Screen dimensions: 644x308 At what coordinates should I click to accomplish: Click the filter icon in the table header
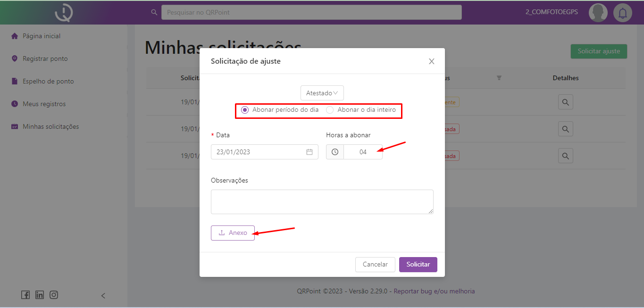tap(499, 78)
